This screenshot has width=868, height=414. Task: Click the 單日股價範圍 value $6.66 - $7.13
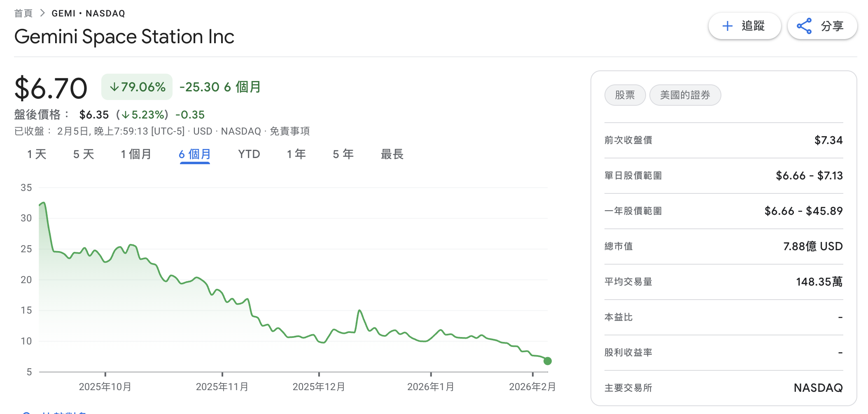pyautogui.click(x=809, y=176)
